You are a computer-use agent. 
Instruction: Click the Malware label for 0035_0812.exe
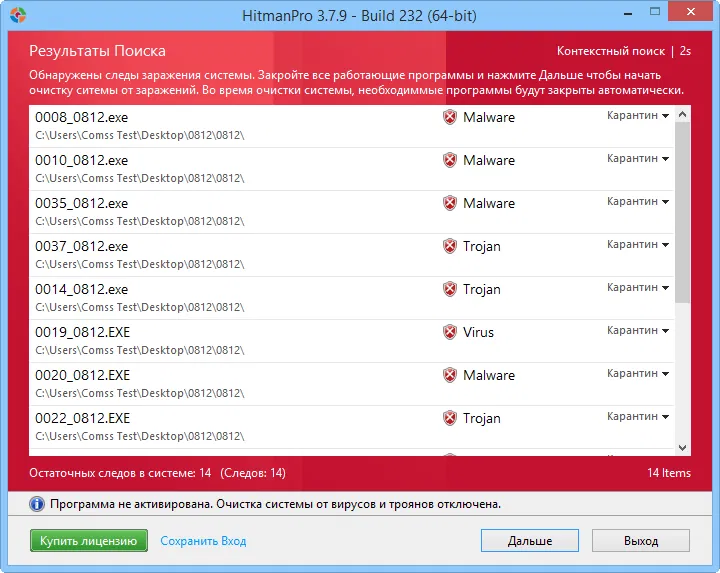click(x=489, y=203)
